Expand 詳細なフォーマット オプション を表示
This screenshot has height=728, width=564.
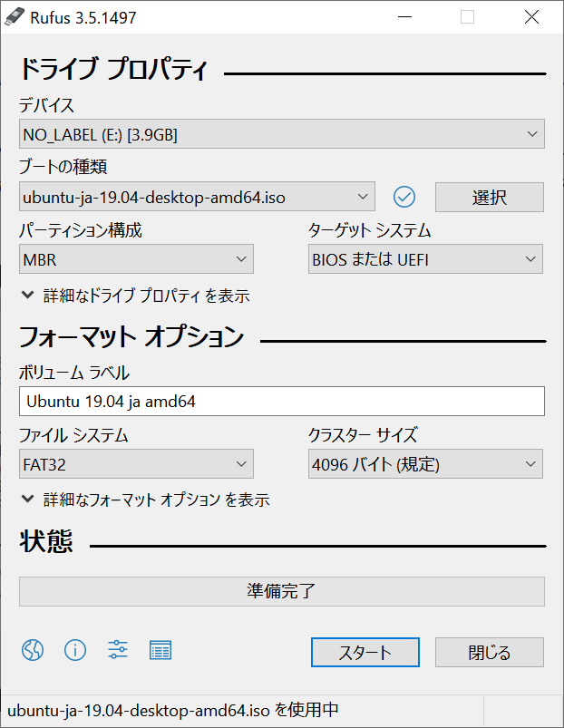coord(145,500)
